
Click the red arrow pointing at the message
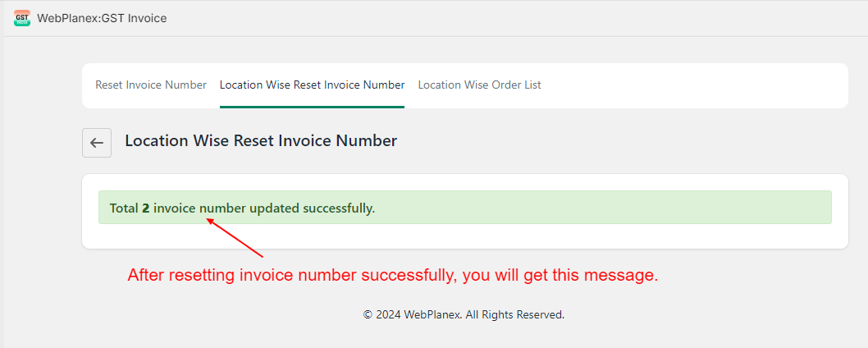[235, 238]
